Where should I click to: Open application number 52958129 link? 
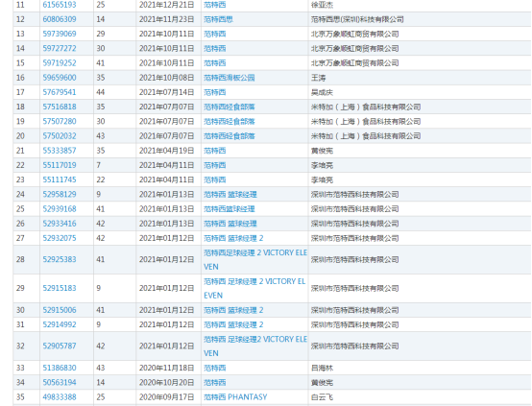click(x=60, y=194)
